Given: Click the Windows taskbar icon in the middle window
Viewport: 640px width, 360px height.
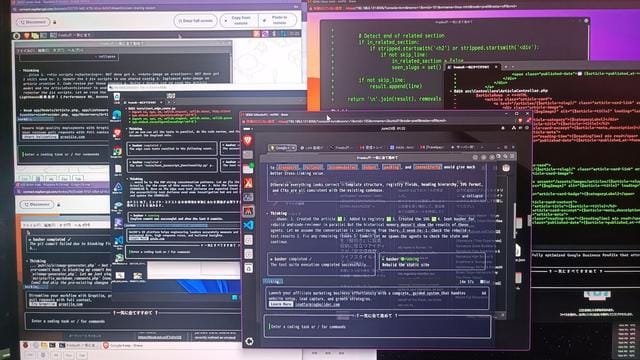Looking at the screenshot, I should point(234,297).
